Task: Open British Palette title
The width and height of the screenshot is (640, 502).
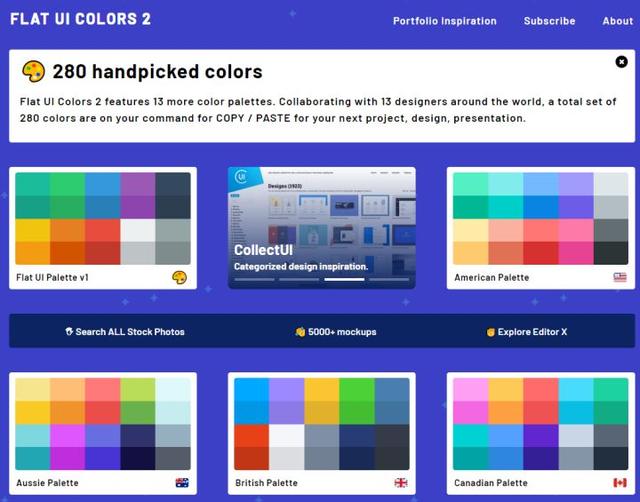Action: [266, 483]
